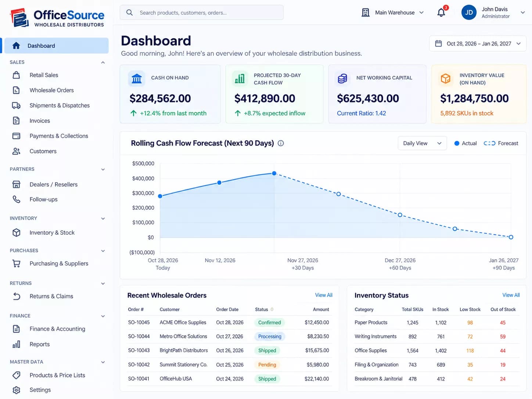The image size is (532, 399).
Task: Click the Cash on Hand bank icon
Action: point(137,79)
